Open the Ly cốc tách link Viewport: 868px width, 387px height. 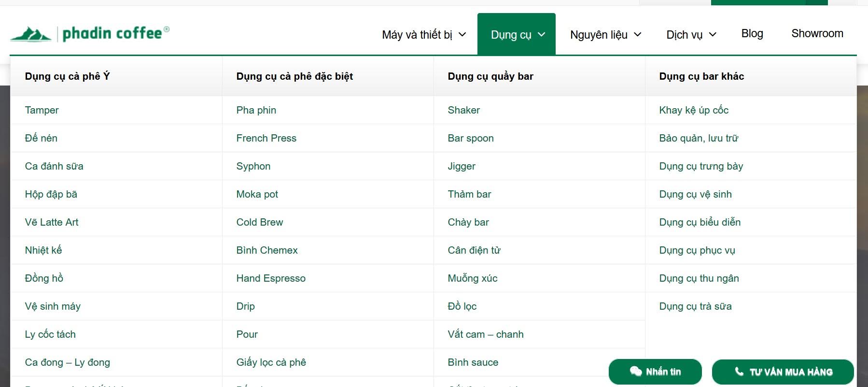pos(50,334)
